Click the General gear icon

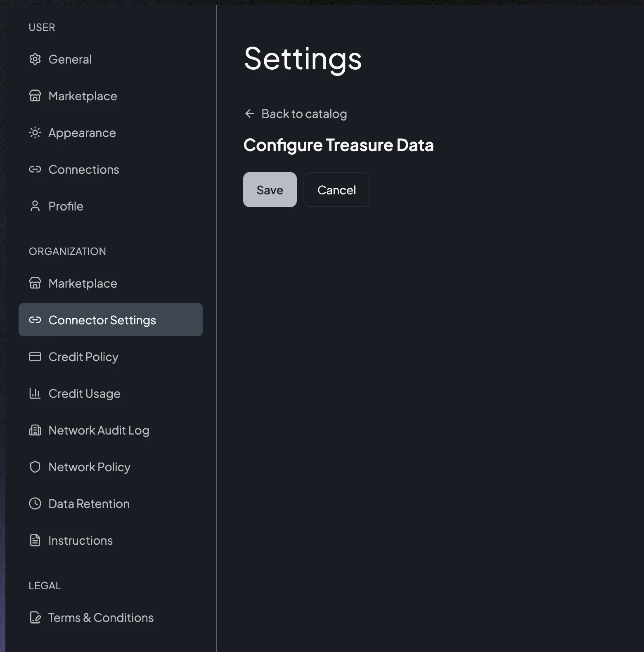35,59
